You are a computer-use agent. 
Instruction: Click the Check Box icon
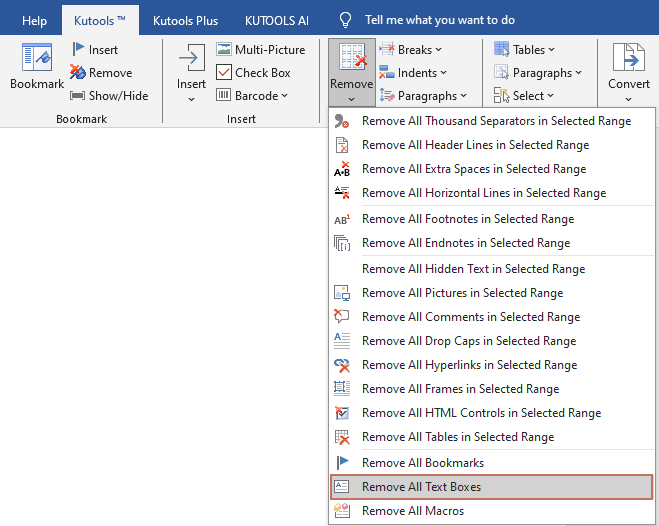(x=224, y=72)
